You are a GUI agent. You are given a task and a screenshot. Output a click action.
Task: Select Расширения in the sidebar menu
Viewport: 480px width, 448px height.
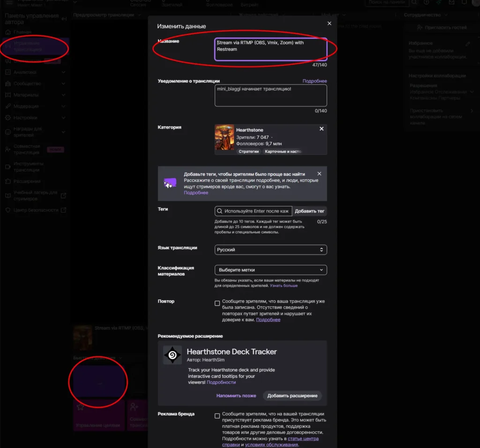point(27,181)
